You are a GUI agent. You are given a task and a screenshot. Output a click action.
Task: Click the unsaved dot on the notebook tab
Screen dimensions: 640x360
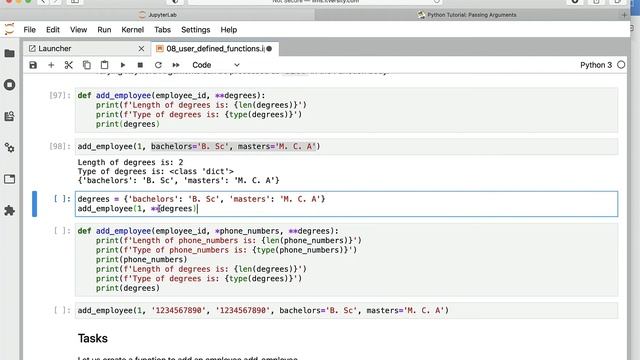click(269, 49)
